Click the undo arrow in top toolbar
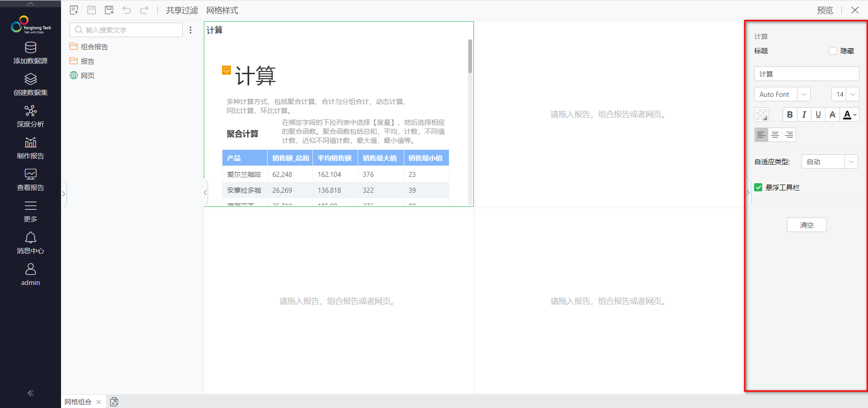 (127, 10)
